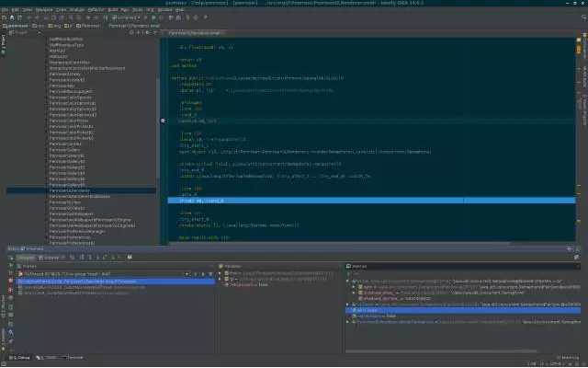This screenshot has width=588, height=368.
Task: Click the project panel settings gear icon
Action: tap(147, 33)
